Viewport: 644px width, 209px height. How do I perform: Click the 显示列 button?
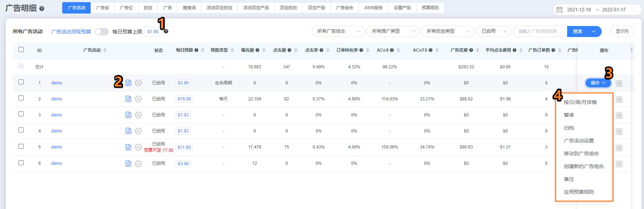pyautogui.click(x=622, y=31)
